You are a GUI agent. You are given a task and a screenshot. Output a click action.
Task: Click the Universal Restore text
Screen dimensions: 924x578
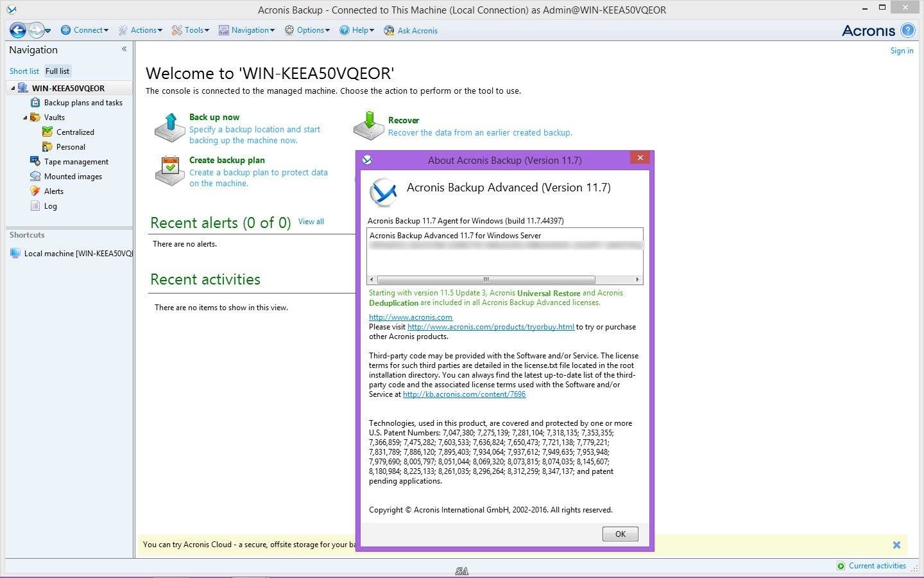549,293
